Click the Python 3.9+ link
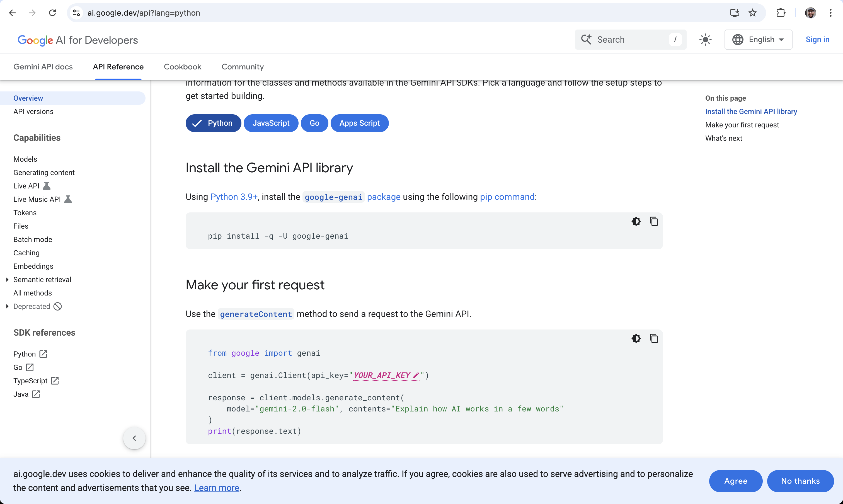 (x=234, y=197)
